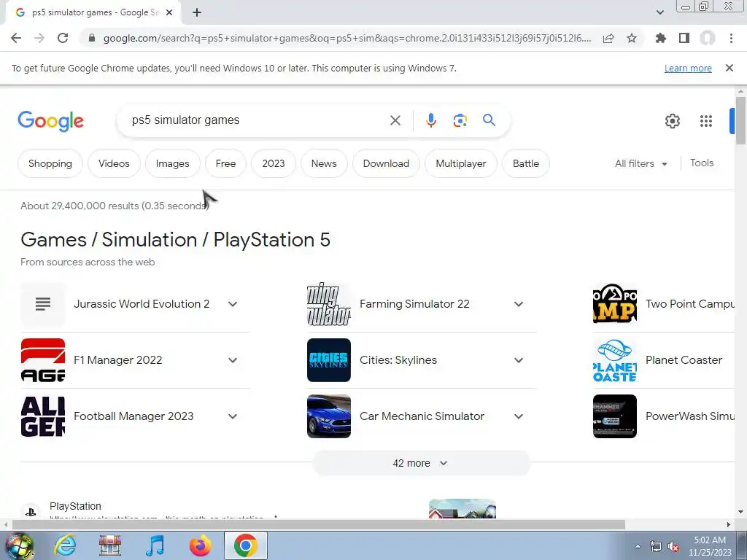
Task: Show hidden system tray icons
Action: coord(638,547)
